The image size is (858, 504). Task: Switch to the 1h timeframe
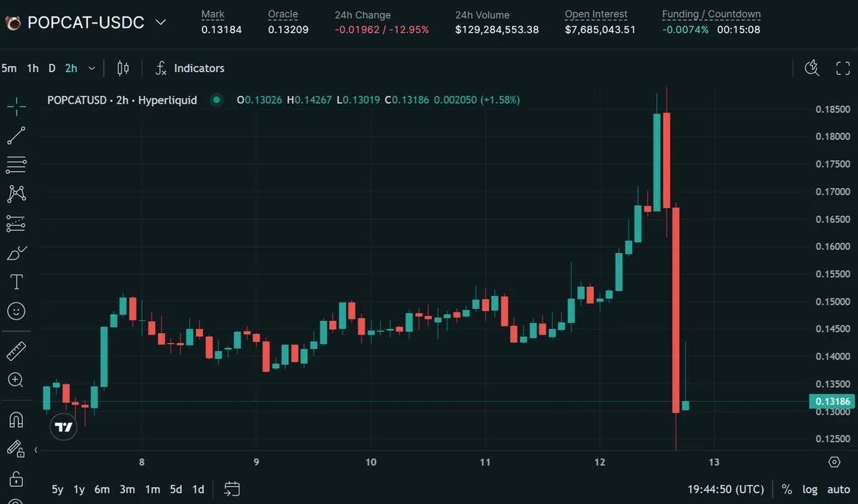[x=33, y=69]
